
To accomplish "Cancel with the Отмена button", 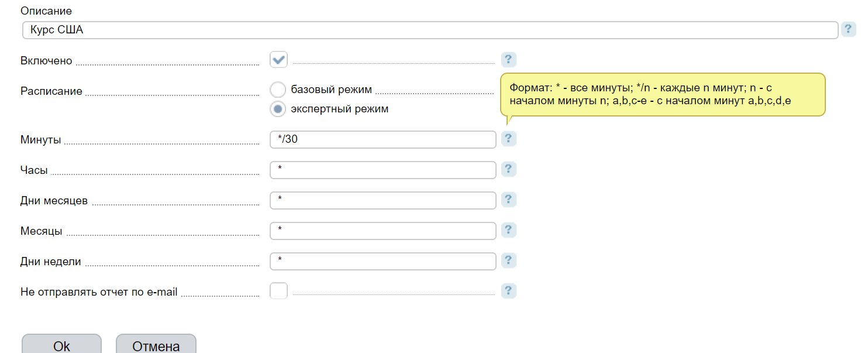I will [x=156, y=345].
